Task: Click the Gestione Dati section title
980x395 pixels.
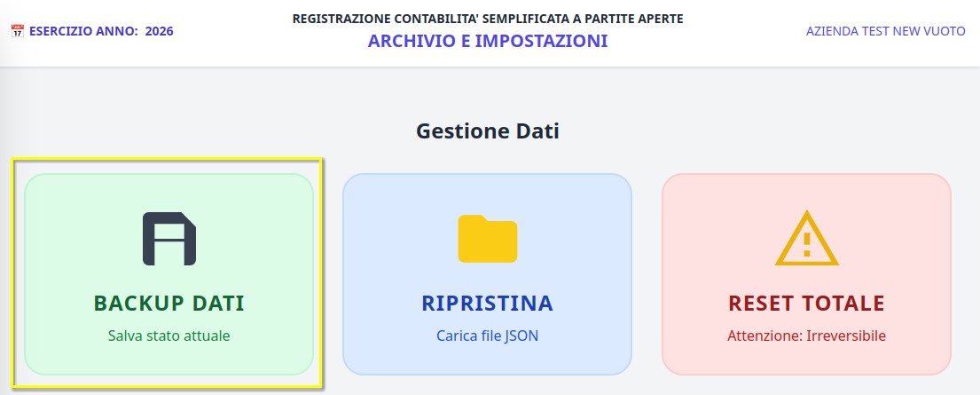Action: [x=488, y=131]
